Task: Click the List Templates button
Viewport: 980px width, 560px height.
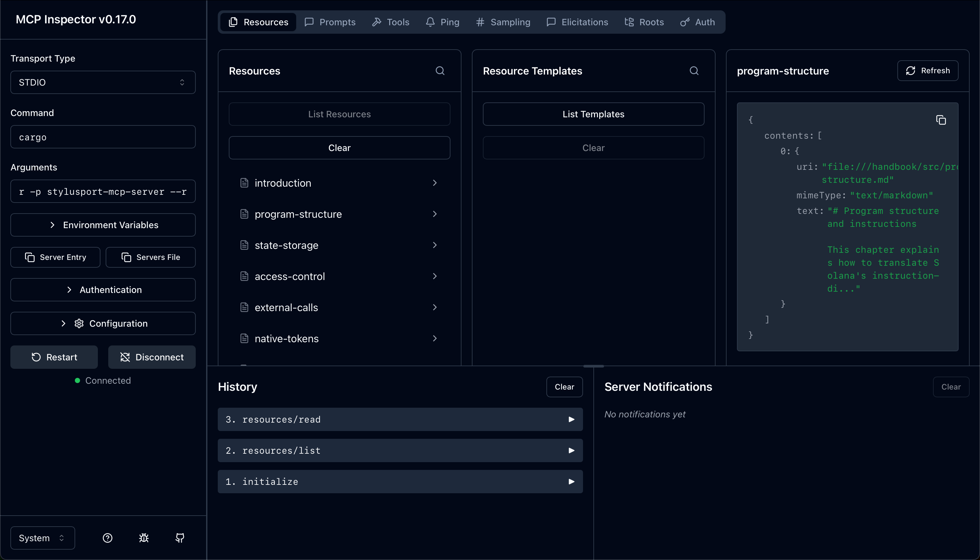Action: tap(593, 114)
